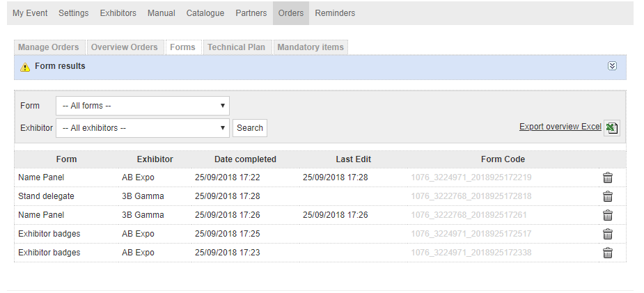This screenshot has width=644, height=293.
Task: Open the All exhibitors dropdown
Action: tap(143, 128)
